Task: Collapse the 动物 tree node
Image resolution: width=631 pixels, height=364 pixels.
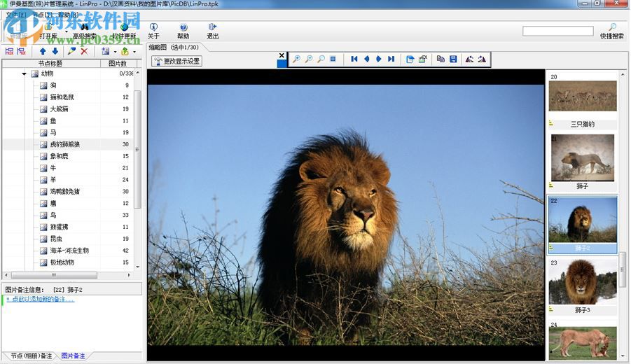Action: [x=25, y=73]
